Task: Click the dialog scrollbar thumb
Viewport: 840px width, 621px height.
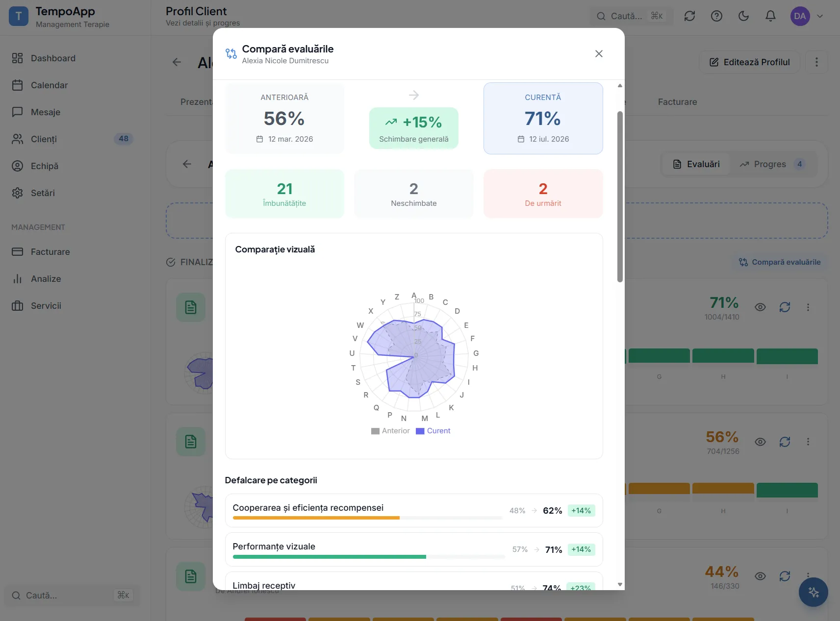Action: (x=620, y=197)
